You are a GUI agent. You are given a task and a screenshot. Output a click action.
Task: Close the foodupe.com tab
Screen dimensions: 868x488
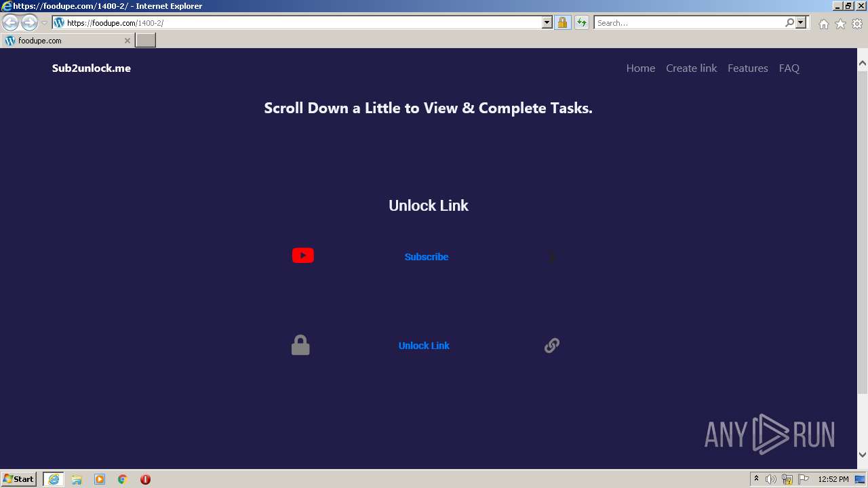127,41
